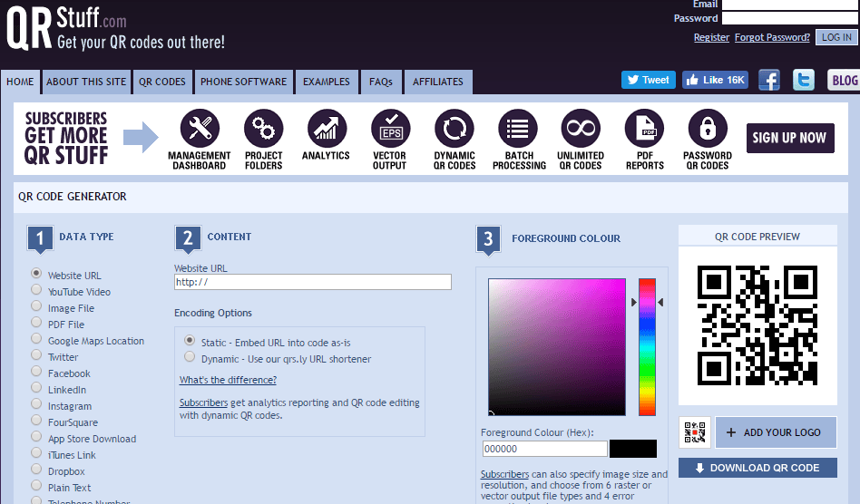860x504 pixels.
Task: Select the Vector Output EPS icon
Action: [390, 129]
